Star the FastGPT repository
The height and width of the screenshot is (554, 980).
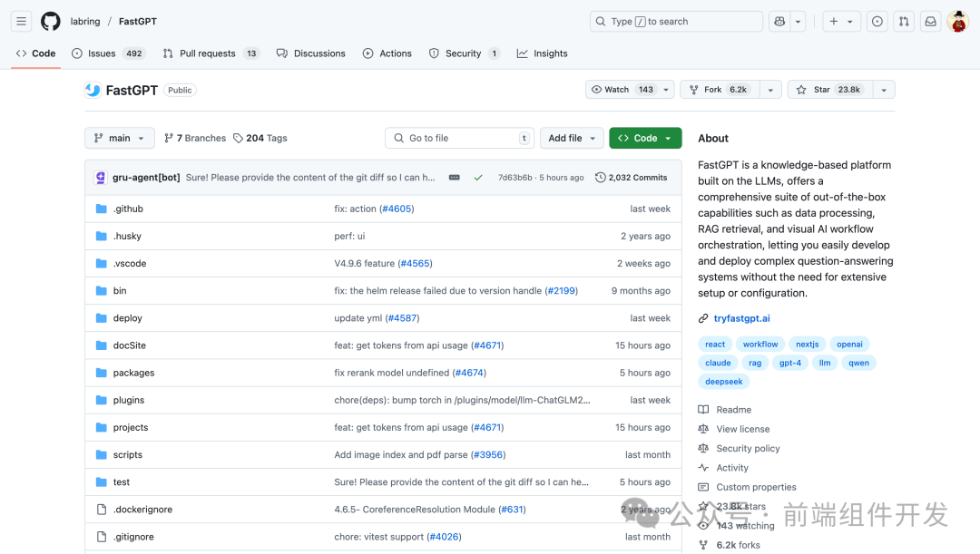click(x=830, y=90)
